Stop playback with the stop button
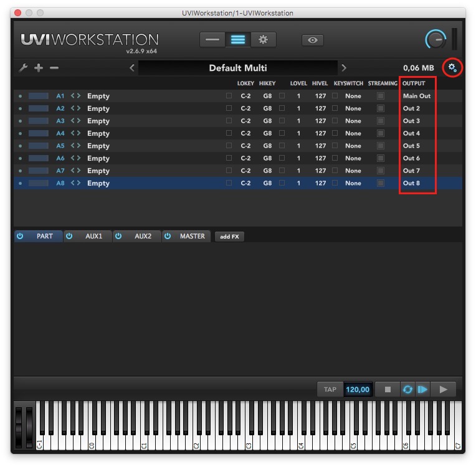 coord(388,389)
